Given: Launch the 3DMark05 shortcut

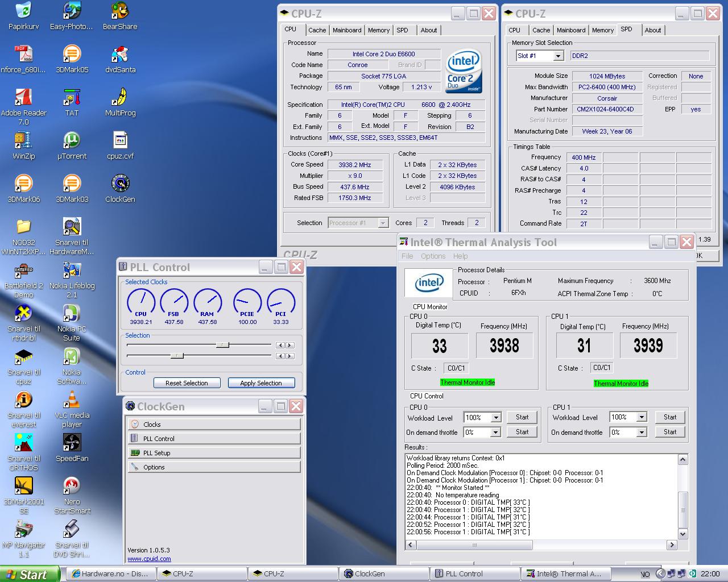Looking at the screenshot, I should [72, 59].
